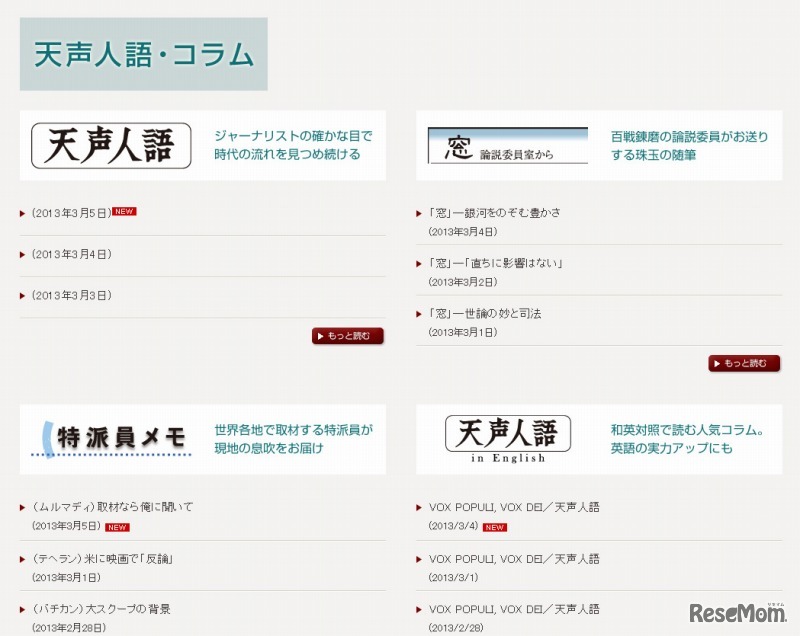Click もっと読む under the 窓 list

[745, 364]
